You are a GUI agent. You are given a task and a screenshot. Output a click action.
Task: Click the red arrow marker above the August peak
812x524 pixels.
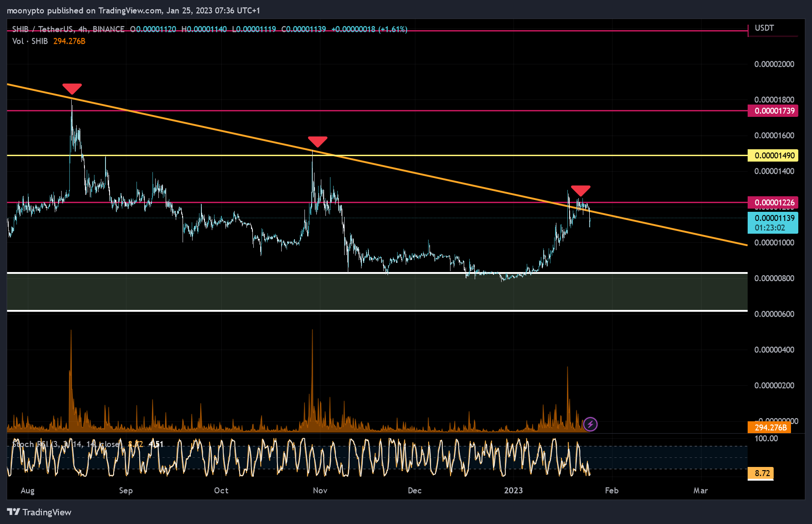[x=72, y=89]
